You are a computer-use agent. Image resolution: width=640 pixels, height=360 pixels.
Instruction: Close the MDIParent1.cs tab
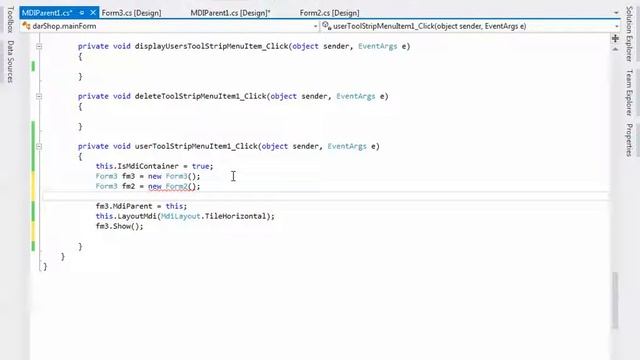pyautogui.click(x=93, y=13)
